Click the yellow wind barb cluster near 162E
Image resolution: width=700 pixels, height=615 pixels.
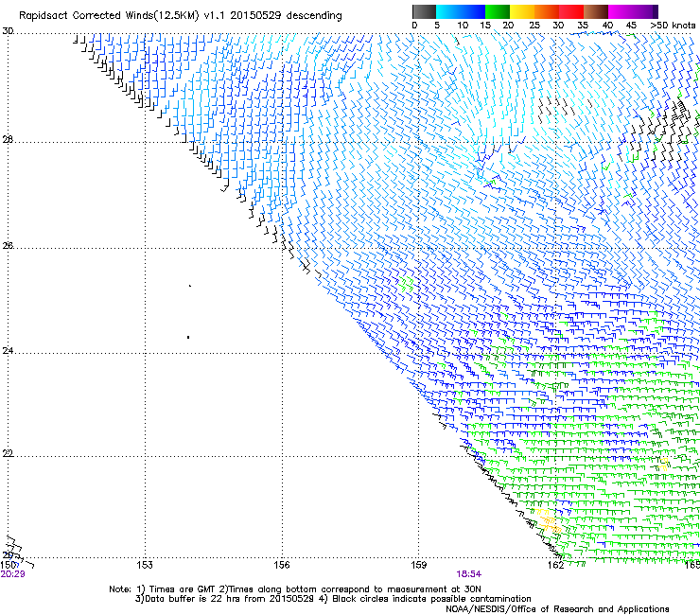point(548,520)
